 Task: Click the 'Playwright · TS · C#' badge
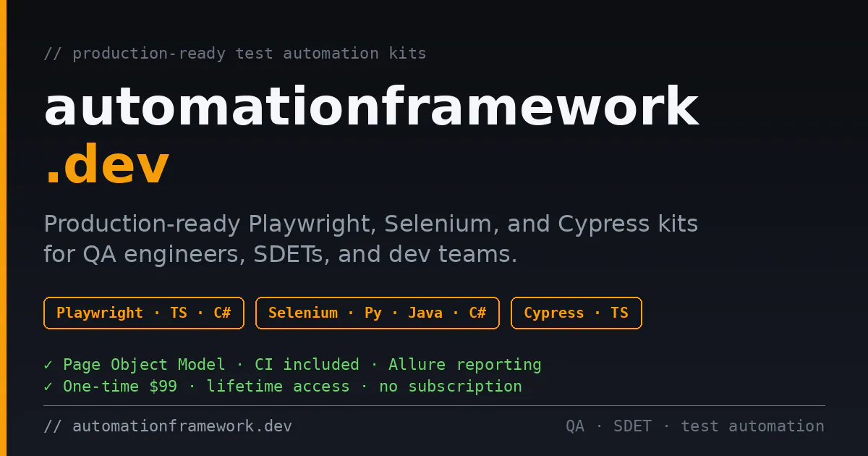pos(144,313)
